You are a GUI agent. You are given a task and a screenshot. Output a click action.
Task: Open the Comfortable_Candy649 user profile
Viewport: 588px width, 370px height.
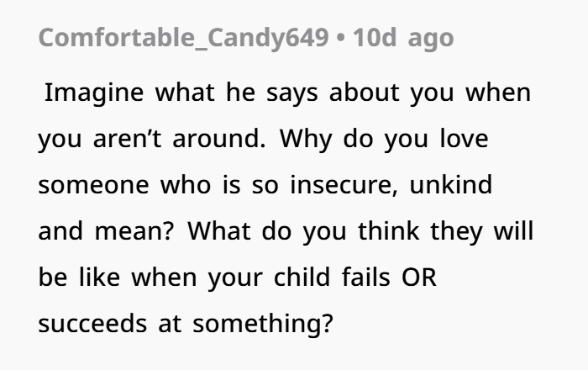183,39
